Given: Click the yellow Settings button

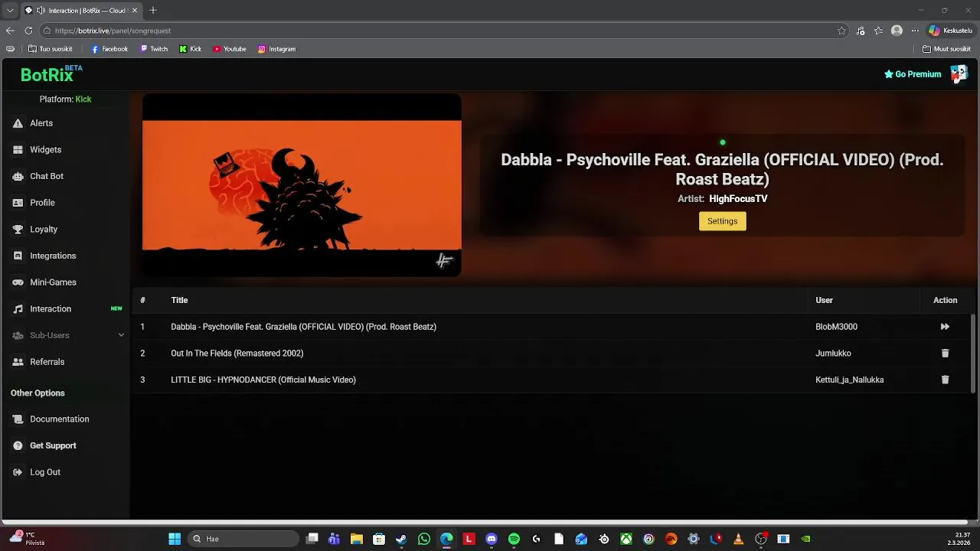Looking at the screenshot, I should [x=722, y=221].
